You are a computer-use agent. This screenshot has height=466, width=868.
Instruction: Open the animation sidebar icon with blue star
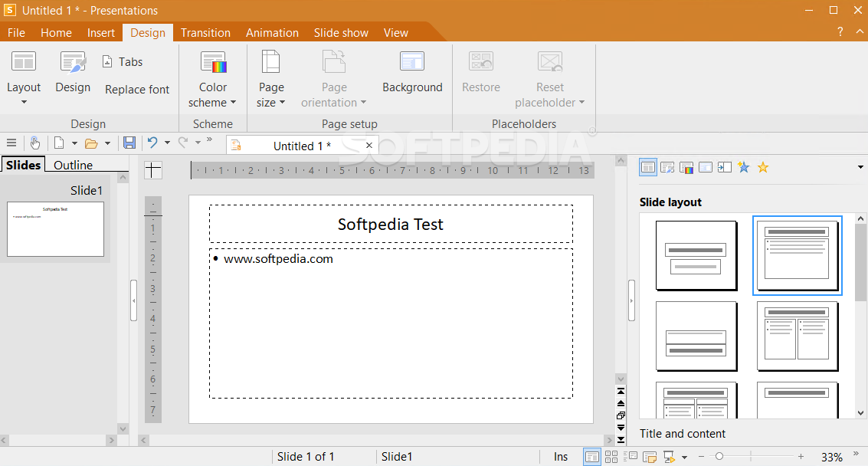743,167
